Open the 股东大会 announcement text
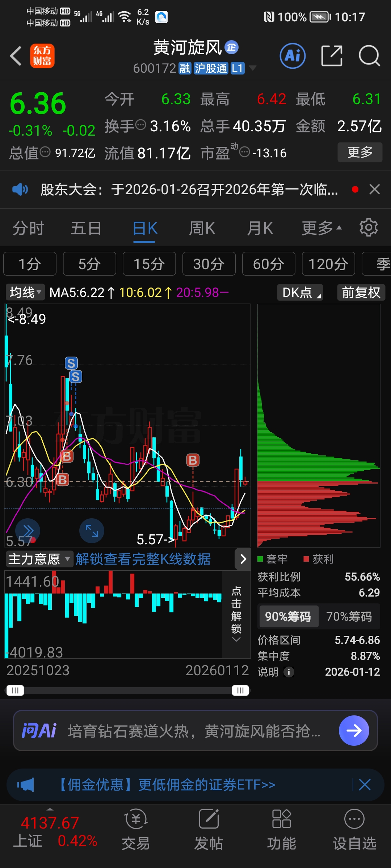 (x=189, y=189)
